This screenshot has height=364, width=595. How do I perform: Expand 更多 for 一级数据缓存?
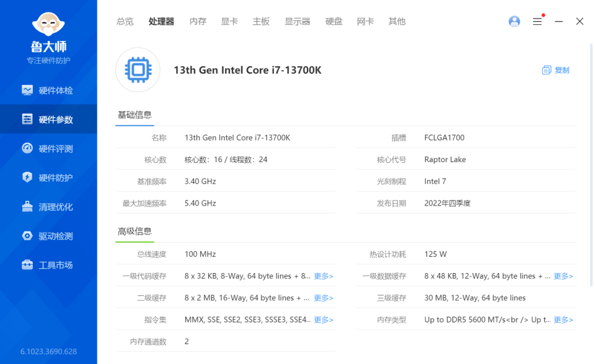[563, 276]
